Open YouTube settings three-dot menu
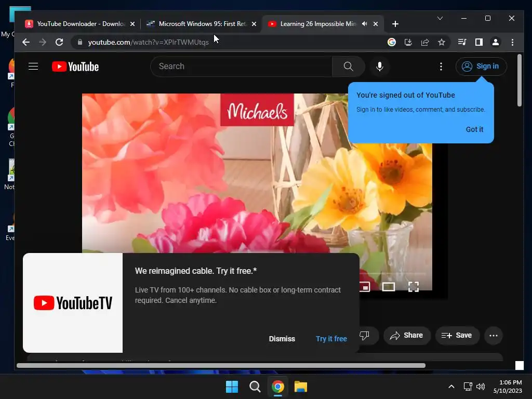This screenshot has width=532, height=399. 441,66
